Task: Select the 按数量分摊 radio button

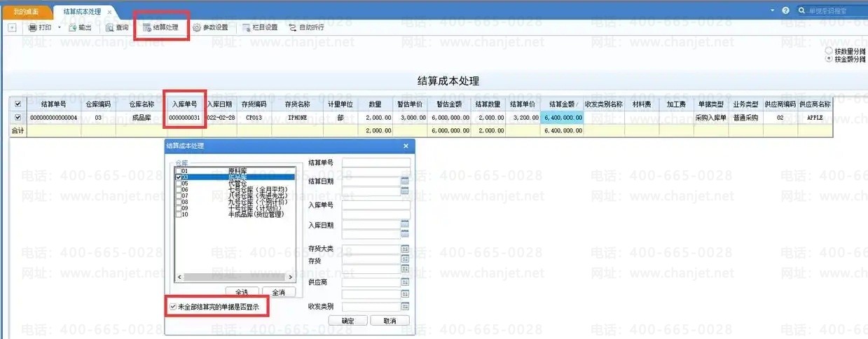Action: pos(829,51)
